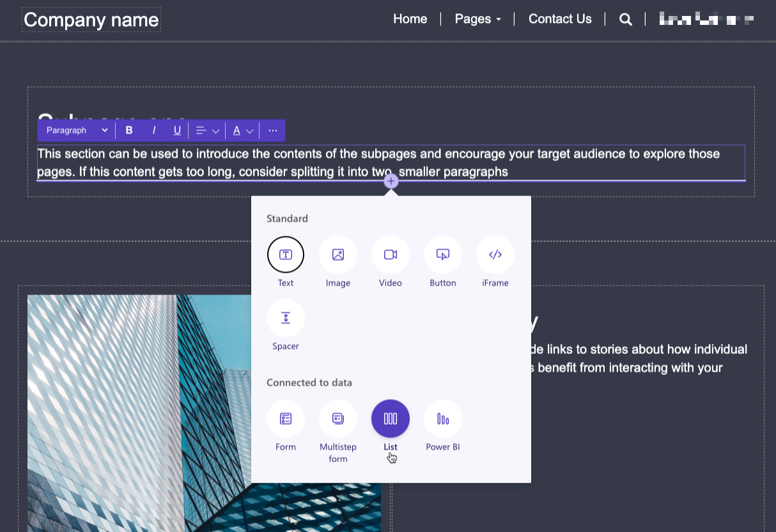The width and height of the screenshot is (776, 532).
Task: Add a Form connected to data
Action: 286,418
